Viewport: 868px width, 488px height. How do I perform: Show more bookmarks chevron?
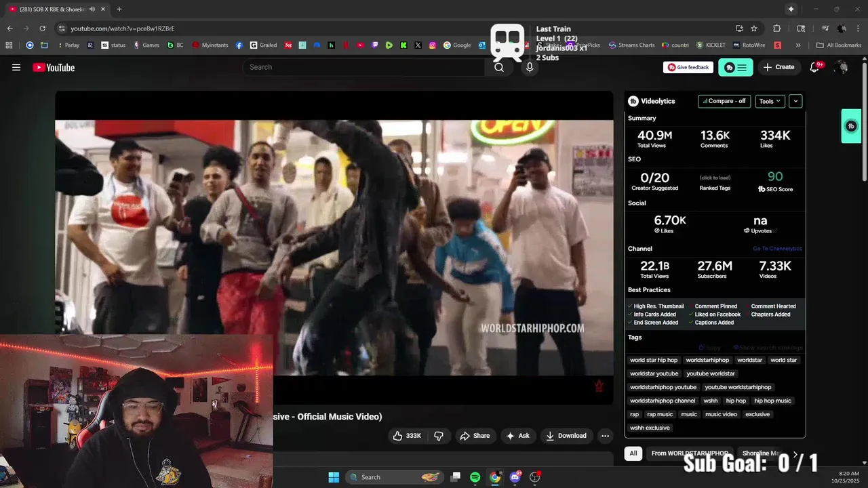pos(798,45)
